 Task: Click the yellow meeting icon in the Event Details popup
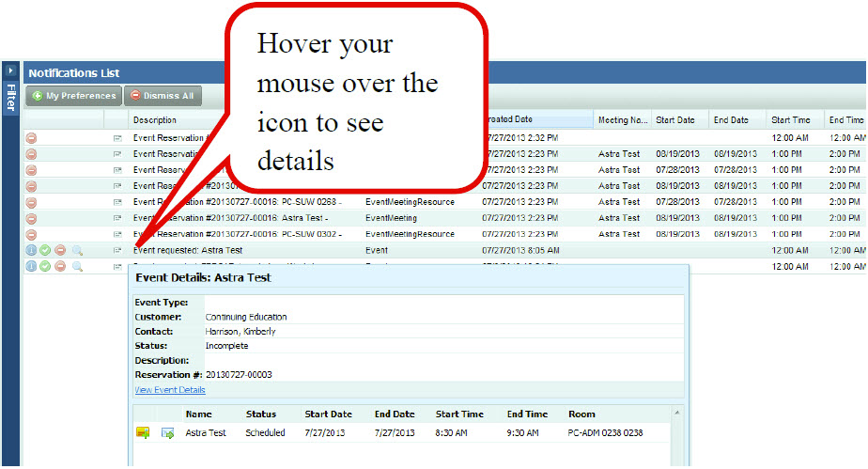(x=143, y=432)
